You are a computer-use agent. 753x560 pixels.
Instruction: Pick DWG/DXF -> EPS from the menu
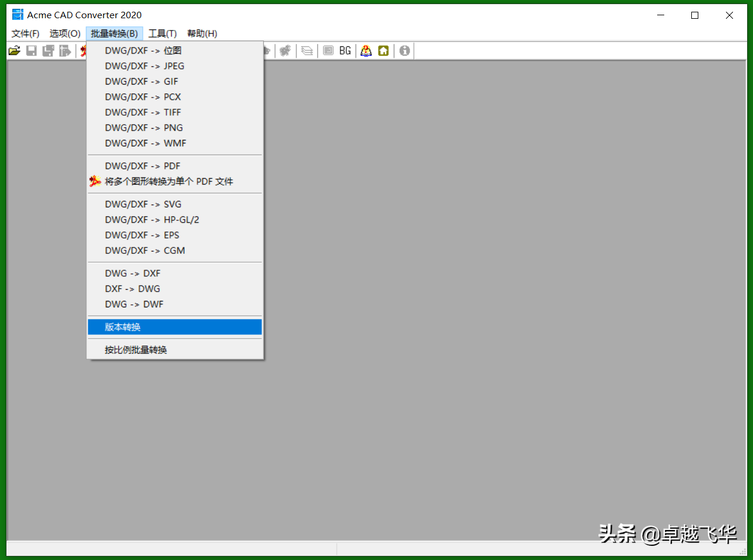[175, 235]
